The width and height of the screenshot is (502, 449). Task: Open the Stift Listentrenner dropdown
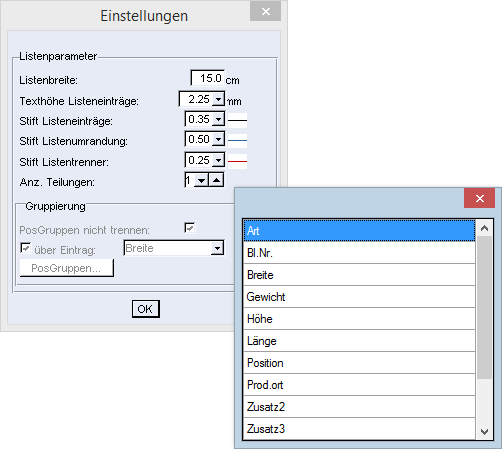click(x=218, y=160)
